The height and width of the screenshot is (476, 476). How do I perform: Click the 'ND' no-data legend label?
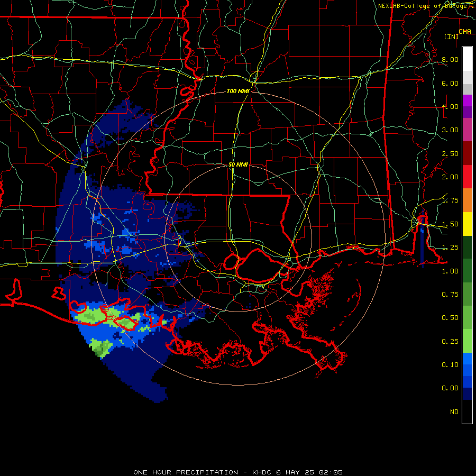coord(454,412)
